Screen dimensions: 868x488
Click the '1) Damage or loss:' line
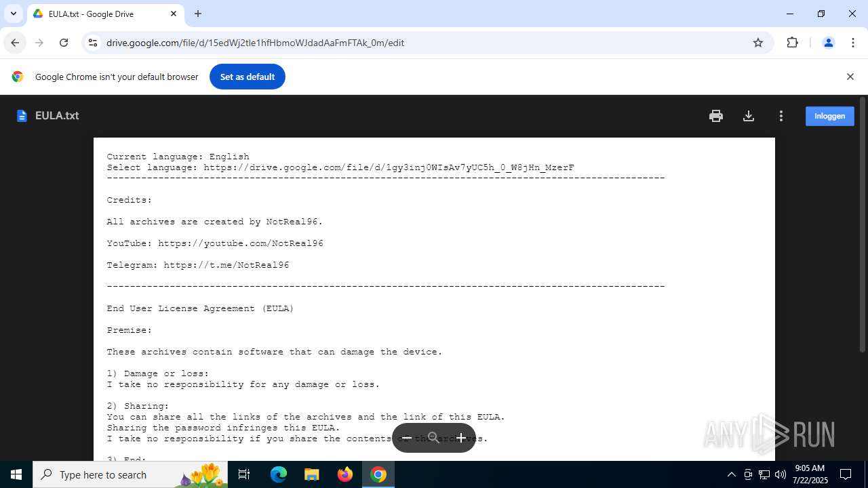[157, 373]
